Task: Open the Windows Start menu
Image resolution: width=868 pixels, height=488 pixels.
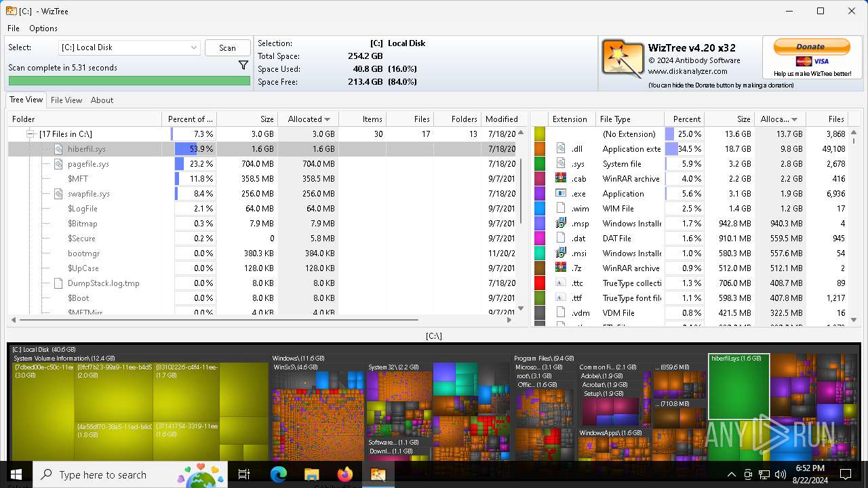Action: [16, 474]
